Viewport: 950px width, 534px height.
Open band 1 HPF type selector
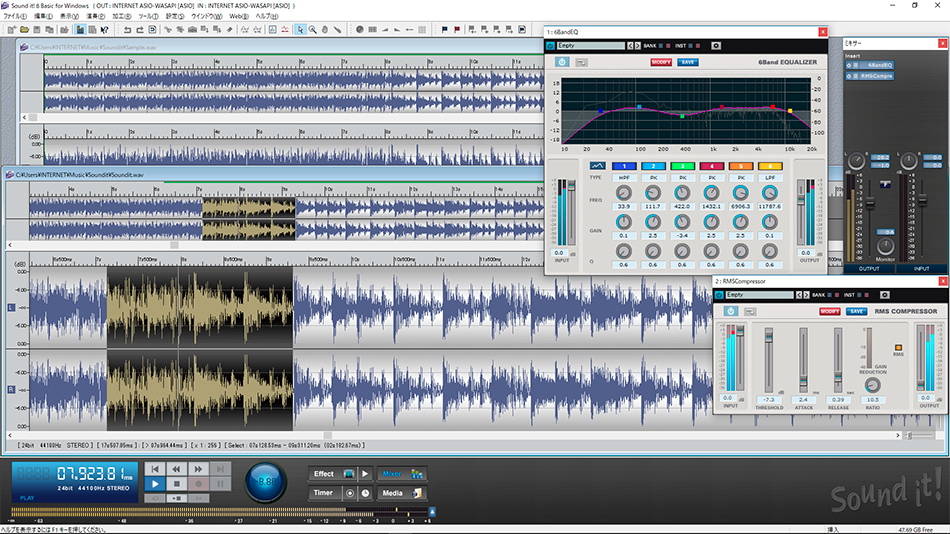click(x=624, y=178)
